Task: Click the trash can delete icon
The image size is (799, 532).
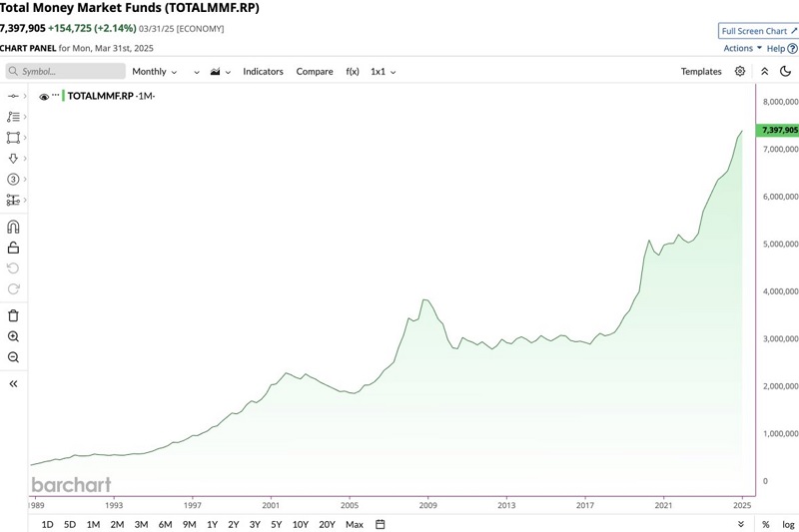Action: click(x=13, y=315)
